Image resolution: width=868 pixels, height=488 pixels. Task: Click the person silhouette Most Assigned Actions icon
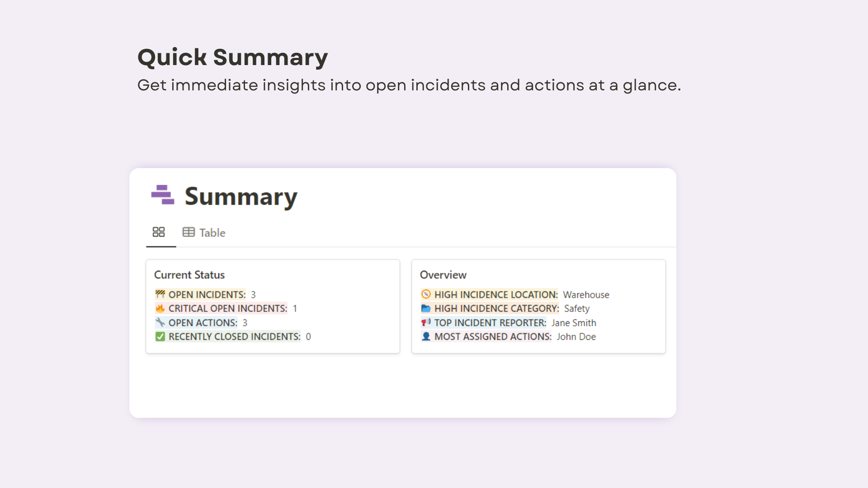(x=426, y=337)
